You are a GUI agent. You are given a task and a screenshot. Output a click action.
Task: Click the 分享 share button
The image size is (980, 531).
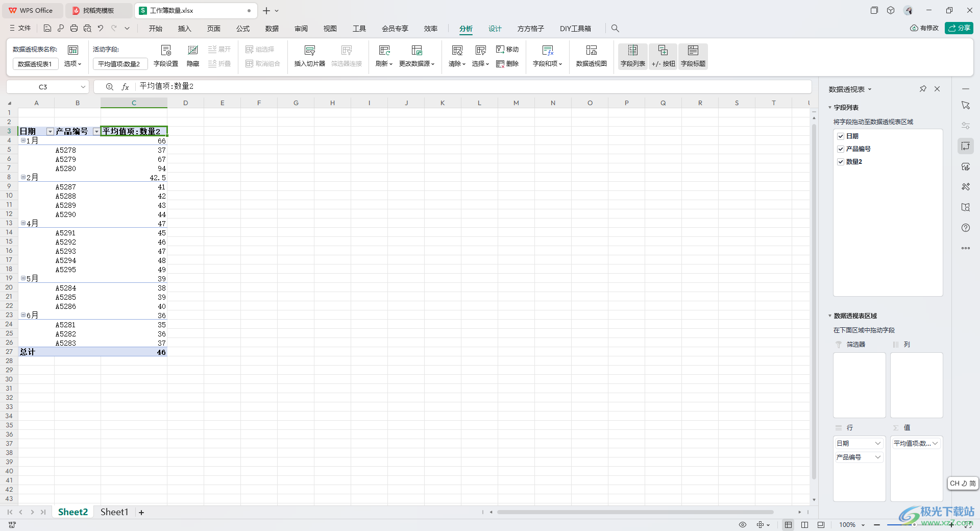coord(959,28)
